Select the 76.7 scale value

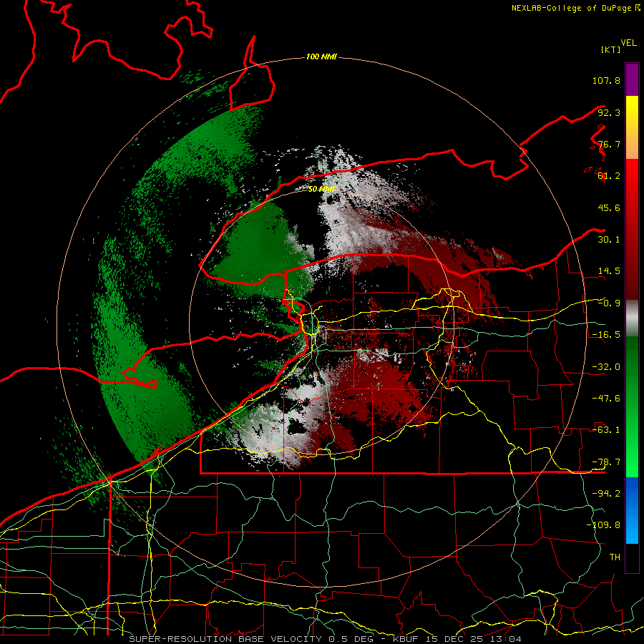click(x=609, y=144)
